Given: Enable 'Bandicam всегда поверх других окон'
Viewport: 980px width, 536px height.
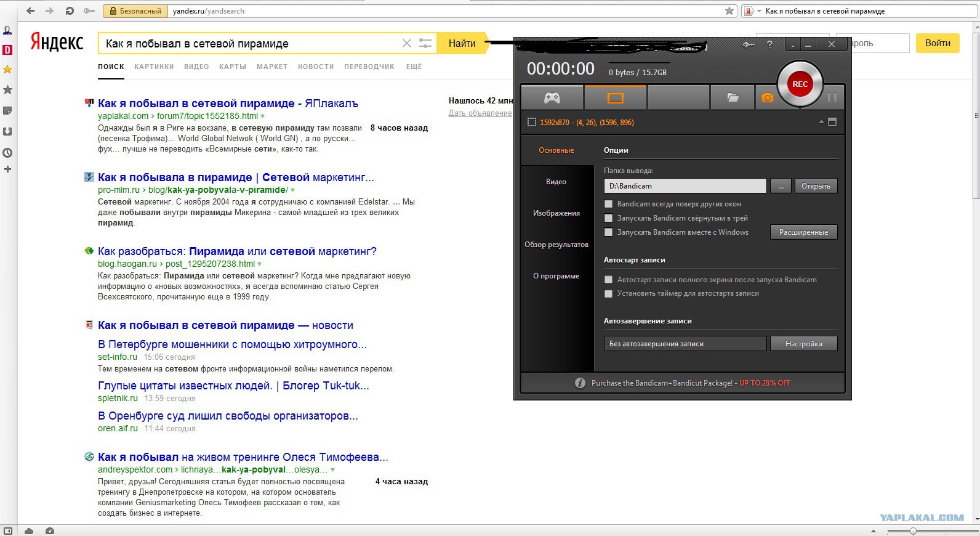Looking at the screenshot, I should (609, 204).
